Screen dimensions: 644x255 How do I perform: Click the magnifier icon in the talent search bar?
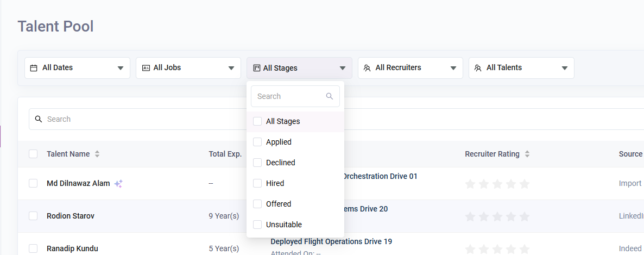point(38,119)
